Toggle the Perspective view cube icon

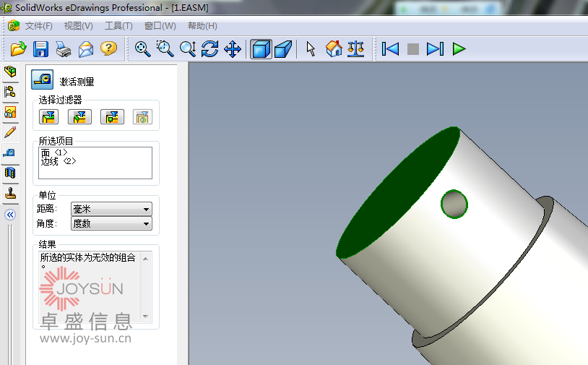(283, 48)
